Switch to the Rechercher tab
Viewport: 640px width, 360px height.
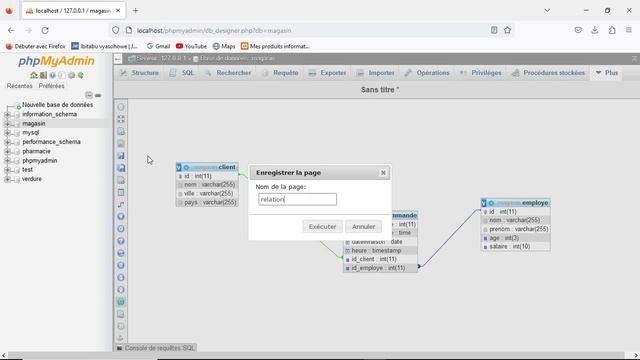click(x=228, y=73)
